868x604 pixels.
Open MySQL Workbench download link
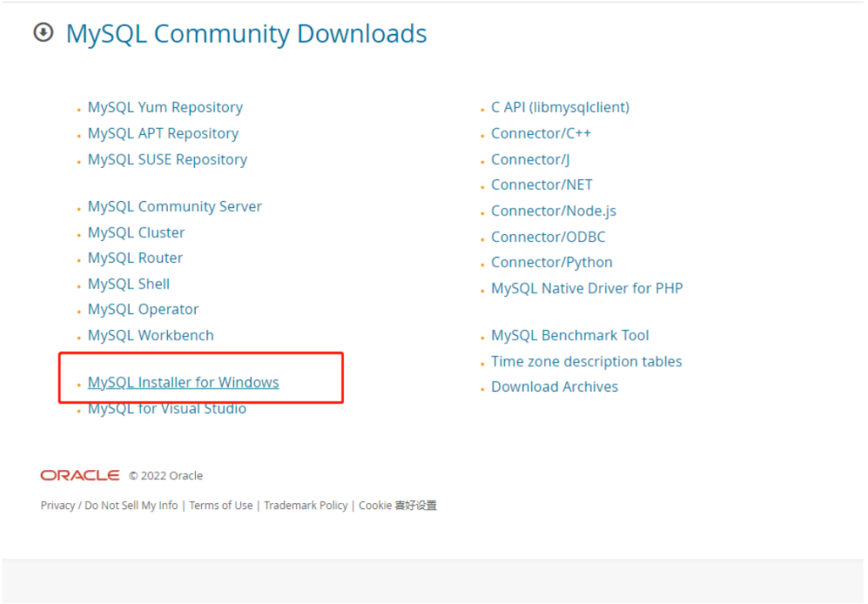pos(151,335)
